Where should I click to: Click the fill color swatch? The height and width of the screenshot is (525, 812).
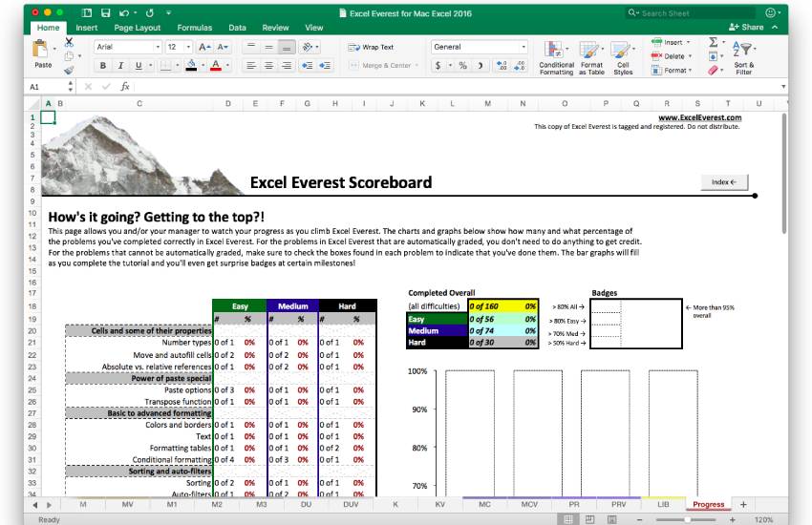point(191,65)
